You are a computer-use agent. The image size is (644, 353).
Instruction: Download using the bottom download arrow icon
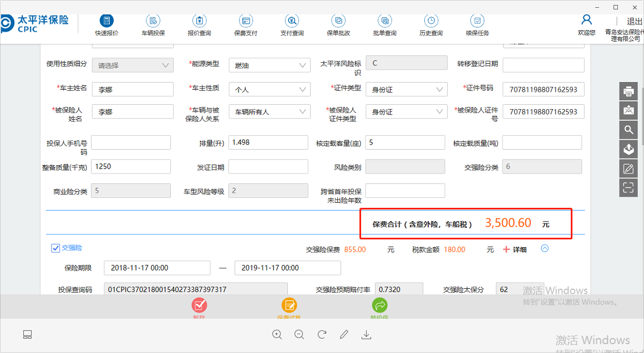click(366, 334)
